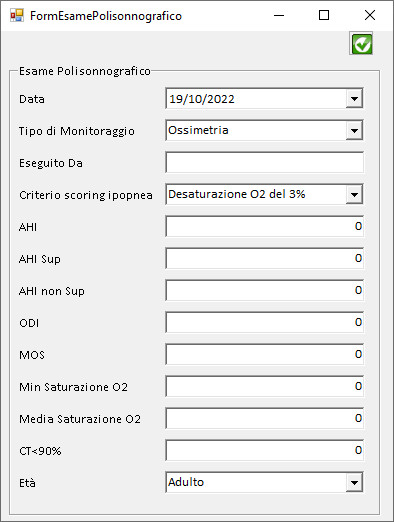Select the AHI Sup input field
The height and width of the screenshot is (522, 394).
264,258
